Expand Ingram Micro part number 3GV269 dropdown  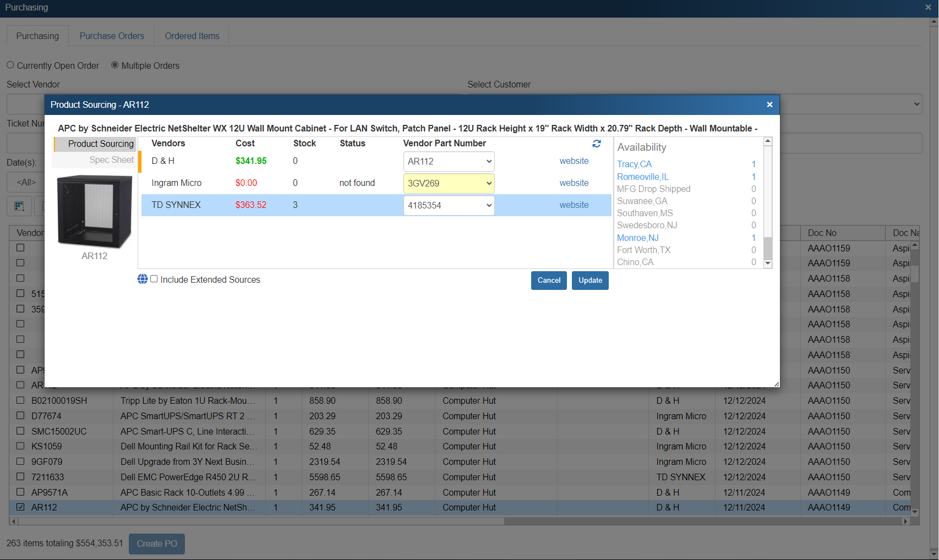point(449,184)
